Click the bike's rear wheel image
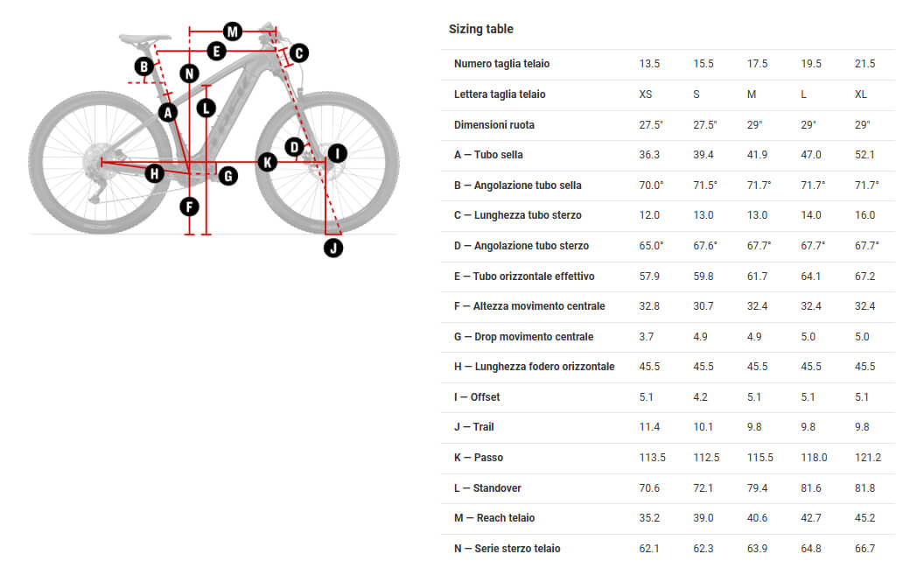Viewport: 924px width, 575px height. click(99, 163)
